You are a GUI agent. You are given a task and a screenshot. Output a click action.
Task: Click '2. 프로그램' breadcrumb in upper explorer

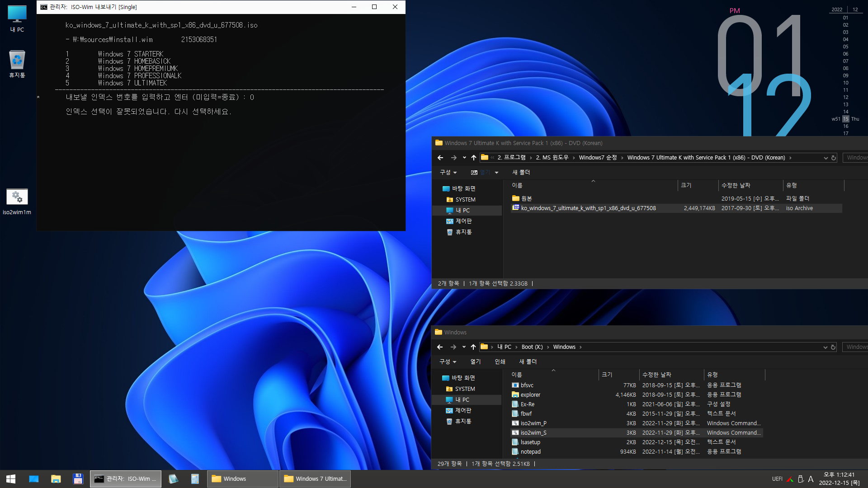(x=511, y=158)
